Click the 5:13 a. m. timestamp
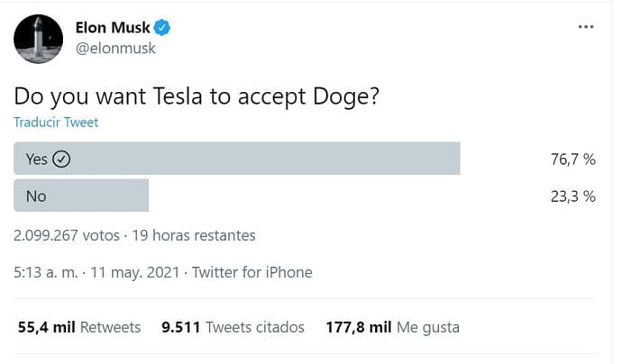631x364 pixels. click(46, 273)
